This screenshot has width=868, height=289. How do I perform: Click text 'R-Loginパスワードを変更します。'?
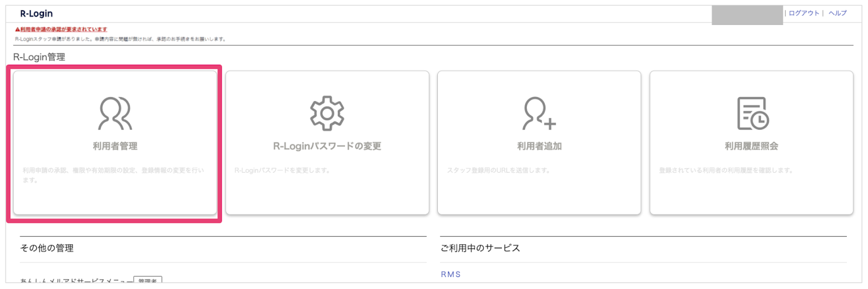click(282, 171)
